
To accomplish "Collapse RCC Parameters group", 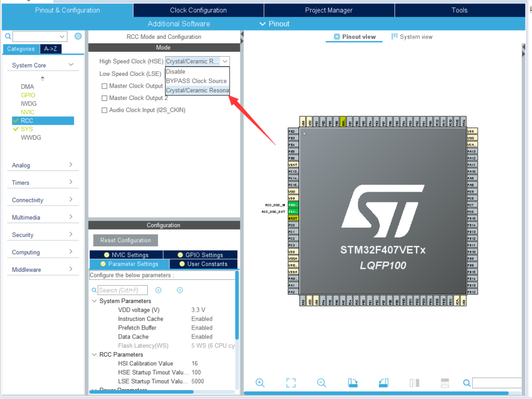I will pyautogui.click(x=94, y=354).
